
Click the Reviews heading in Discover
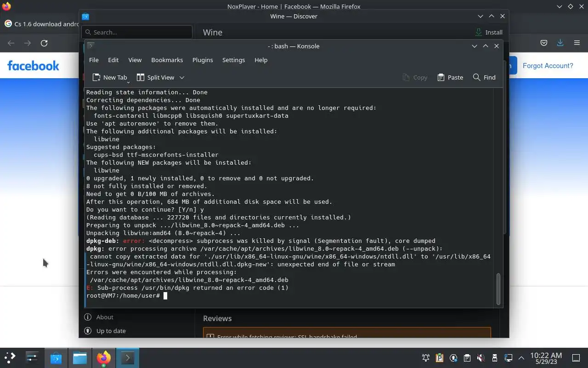(217, 318)
